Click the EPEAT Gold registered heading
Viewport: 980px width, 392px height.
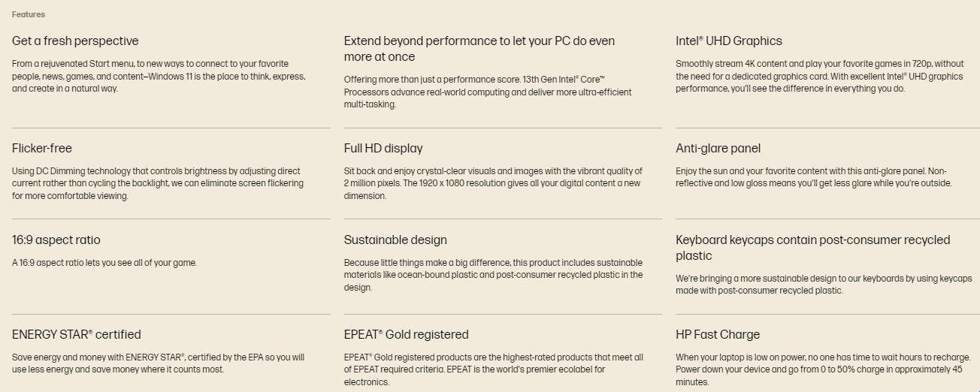pyautogui.click(x=406, y=335)
